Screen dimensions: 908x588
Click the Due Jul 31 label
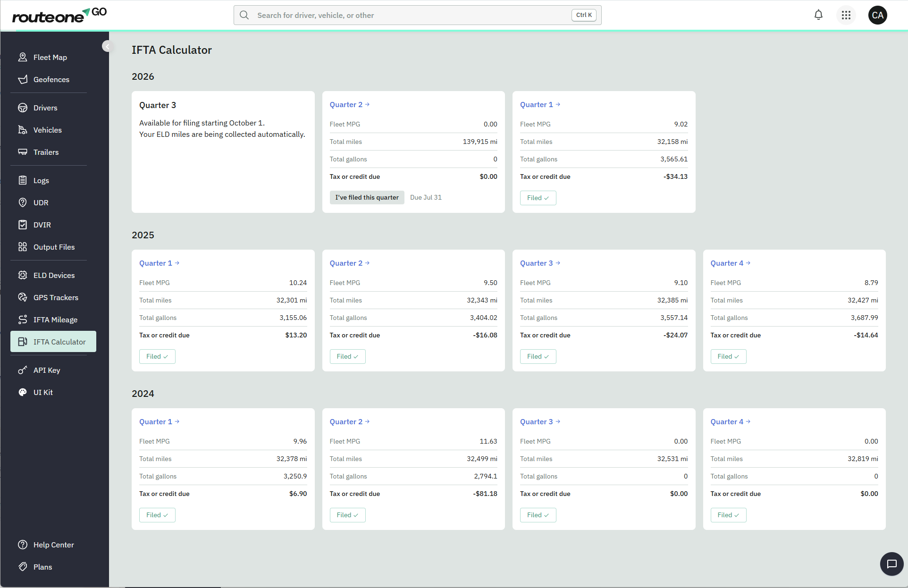(x=426, y=197)
